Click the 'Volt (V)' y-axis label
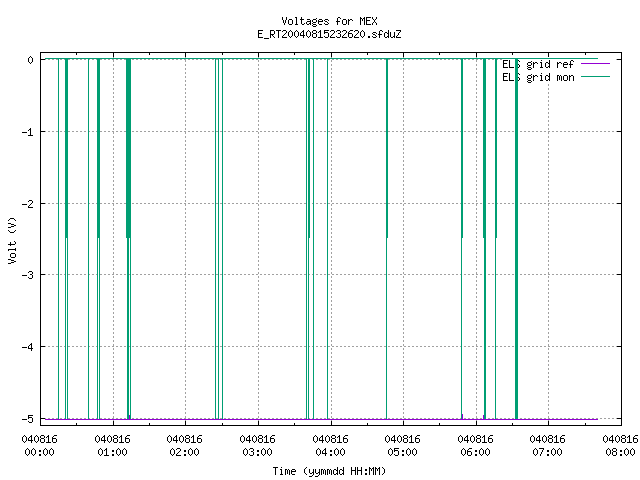Screen dimensions: 640x480 tap(12, 240)
